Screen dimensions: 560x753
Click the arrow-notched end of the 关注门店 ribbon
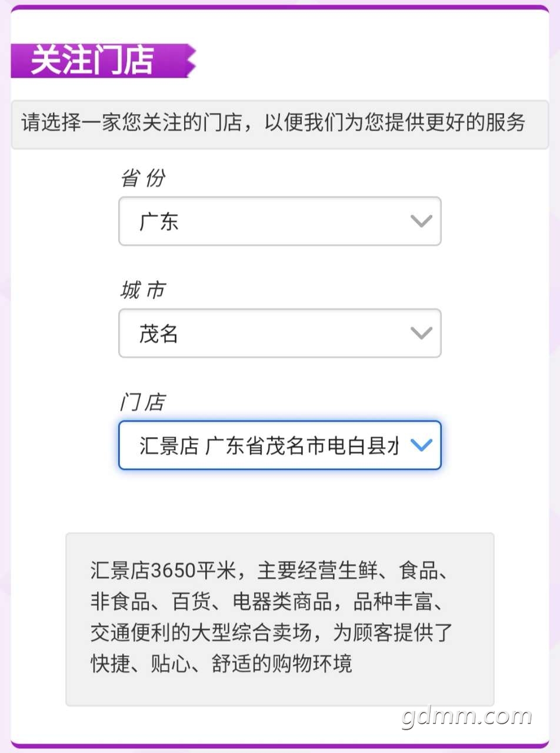(x=189, y=61)
